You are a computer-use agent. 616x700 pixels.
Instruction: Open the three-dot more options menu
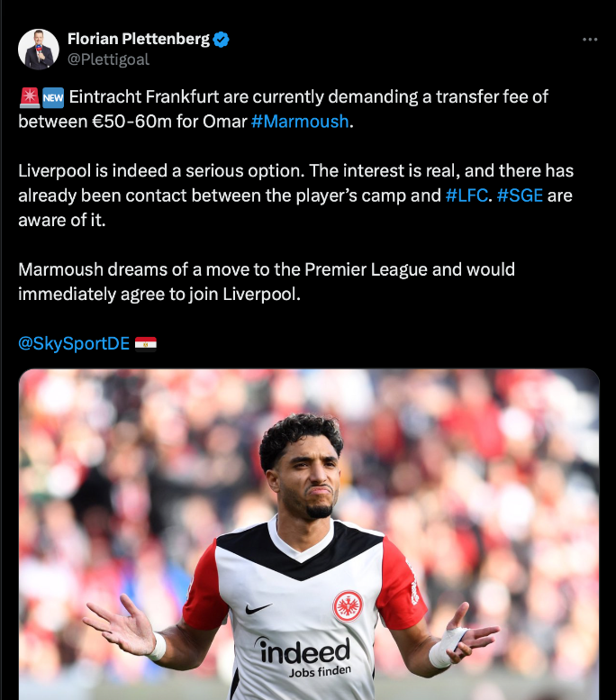click(590, 40)
